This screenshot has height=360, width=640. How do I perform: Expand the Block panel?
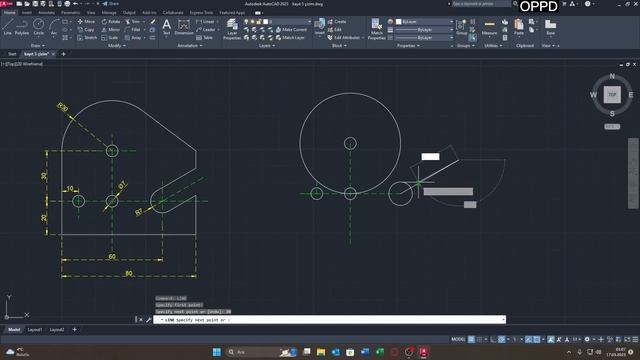pos(339,46)
